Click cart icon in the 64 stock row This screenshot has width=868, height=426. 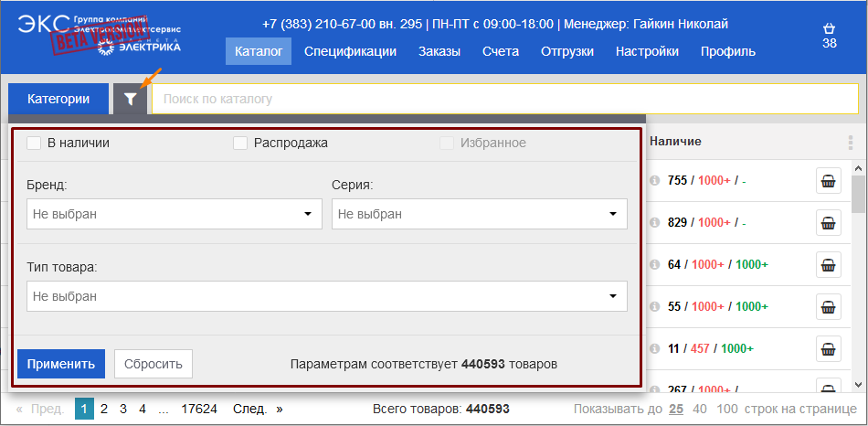click(828, 265)
